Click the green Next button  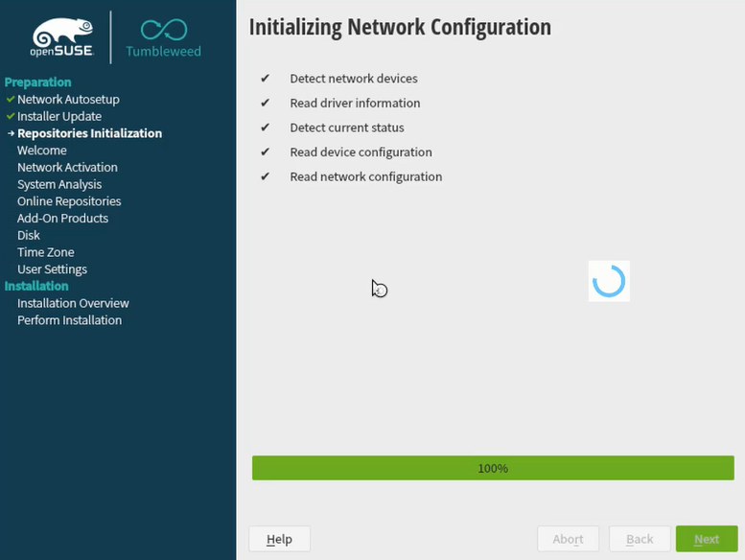(x=707, y=539)
